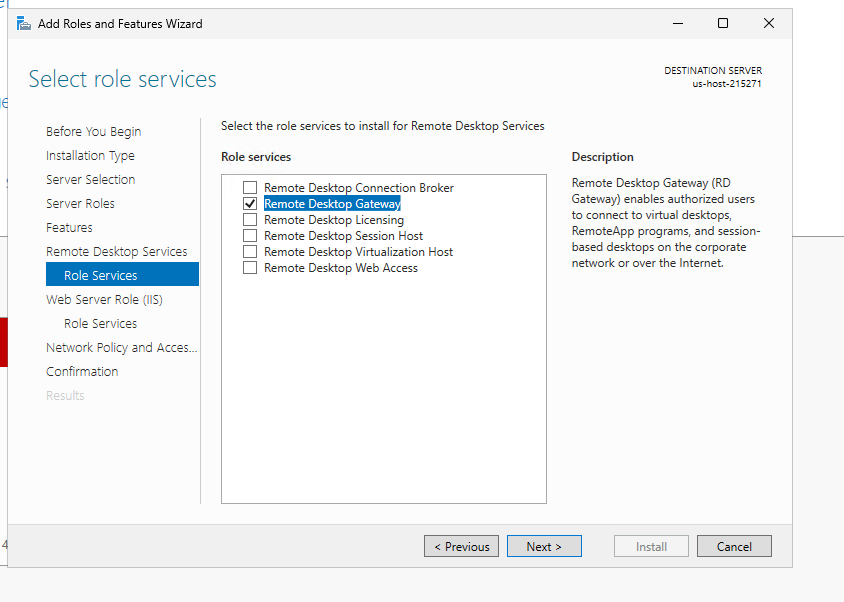844x602 pixels.
Task: Click the Add Roles and Features Wizard title icon
Action: point(24,24)
